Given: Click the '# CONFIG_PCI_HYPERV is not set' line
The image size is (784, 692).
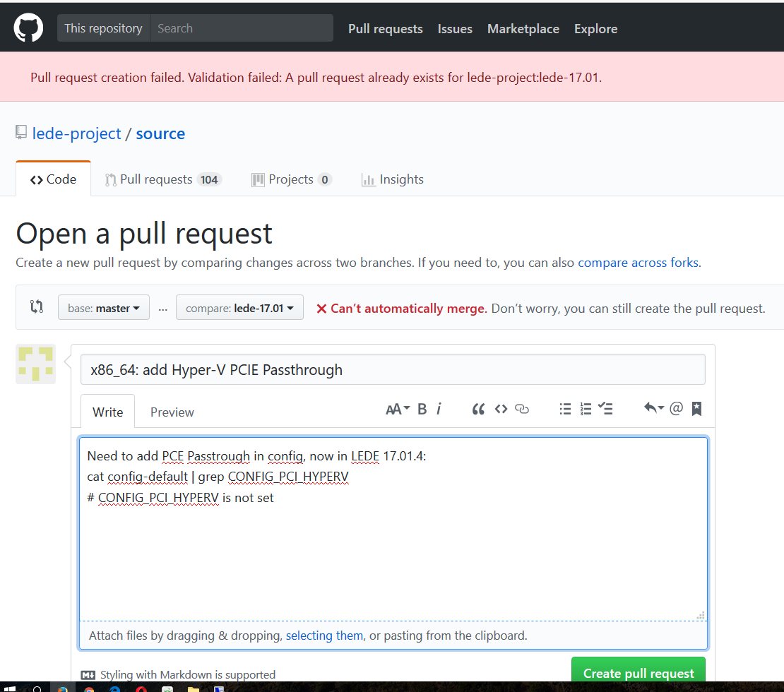Looking at the screenshot, I should click(181, 498).
